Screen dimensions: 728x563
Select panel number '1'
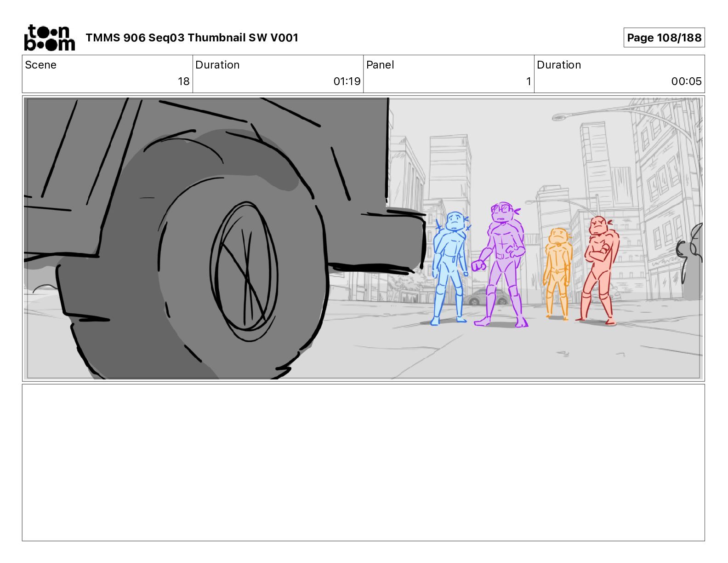tap(529, 81)
